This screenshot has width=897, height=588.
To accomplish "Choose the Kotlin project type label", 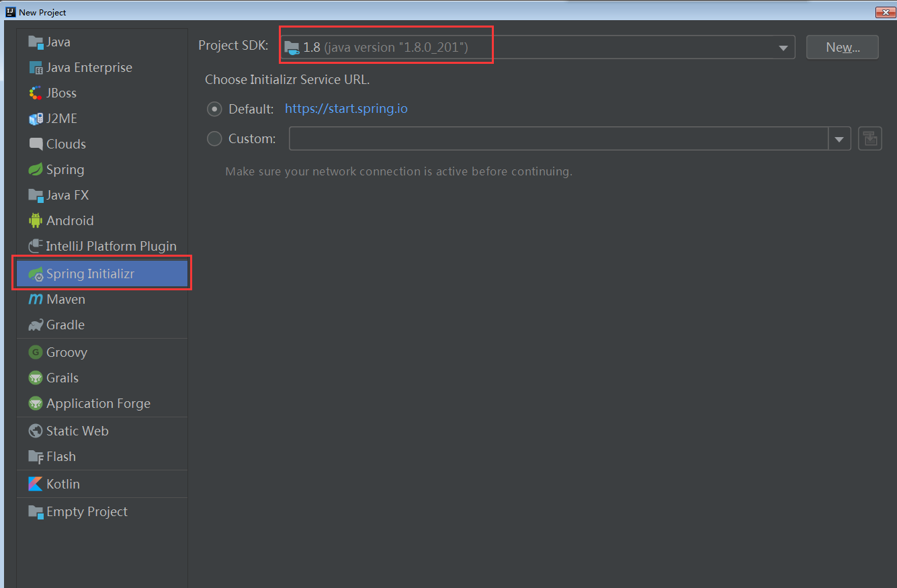I will (x=63, y=484).
